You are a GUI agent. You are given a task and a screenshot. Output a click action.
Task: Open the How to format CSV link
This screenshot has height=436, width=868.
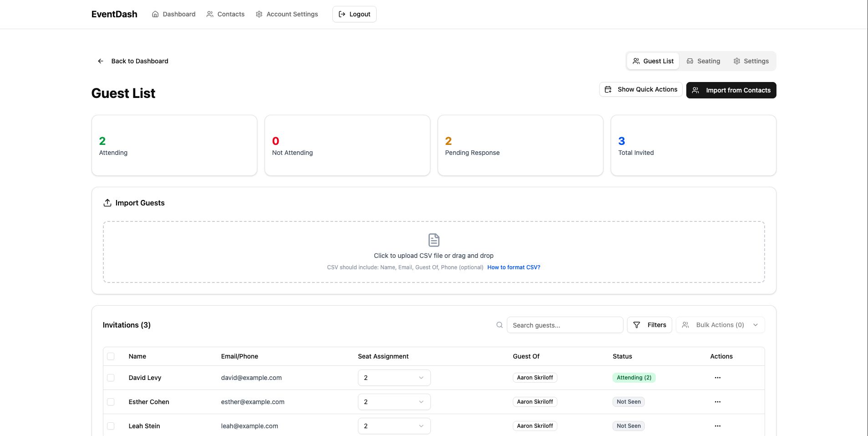click(x=514, y=267)
